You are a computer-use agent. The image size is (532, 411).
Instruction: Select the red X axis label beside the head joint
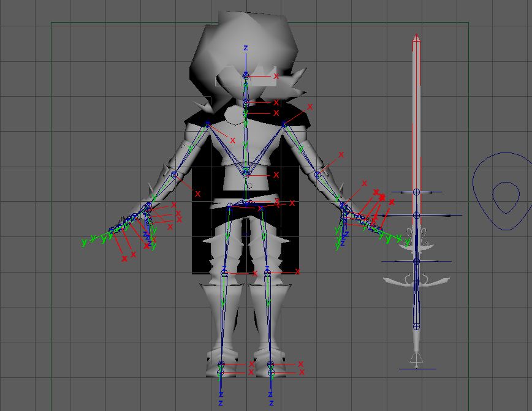(276, 77)
